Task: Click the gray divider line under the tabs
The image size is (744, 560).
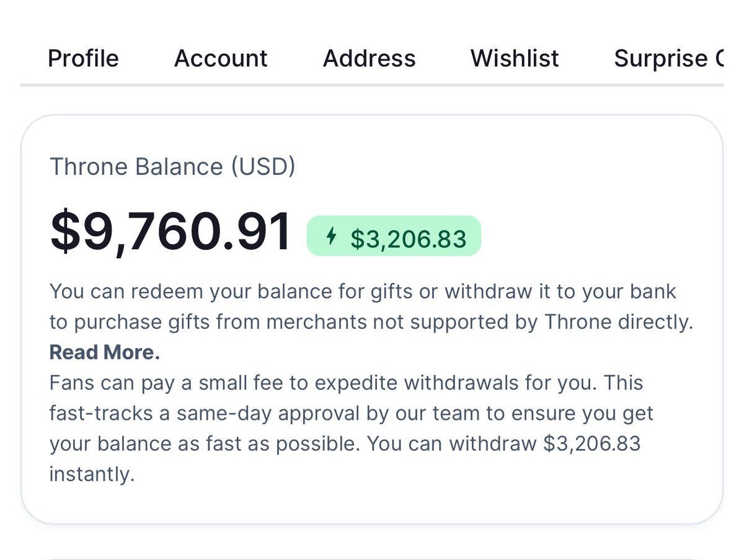Action: pyautogui.click(x=372, y=84)
